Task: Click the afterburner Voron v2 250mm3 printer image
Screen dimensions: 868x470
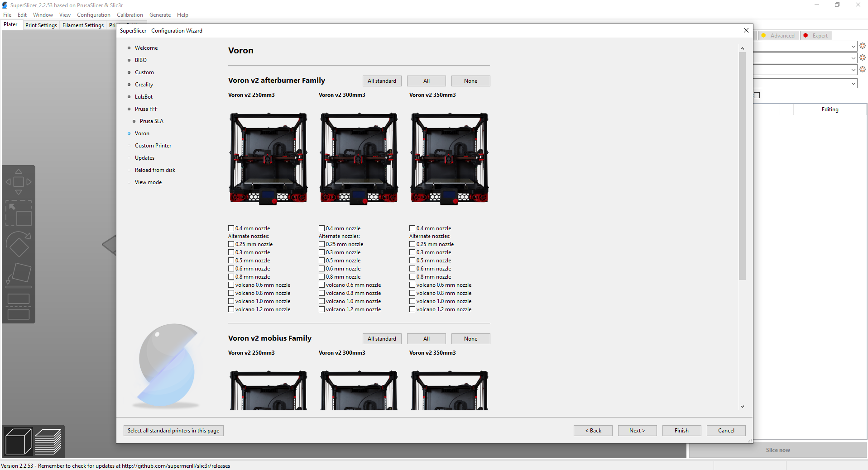Action: click(x=269, y=158)
